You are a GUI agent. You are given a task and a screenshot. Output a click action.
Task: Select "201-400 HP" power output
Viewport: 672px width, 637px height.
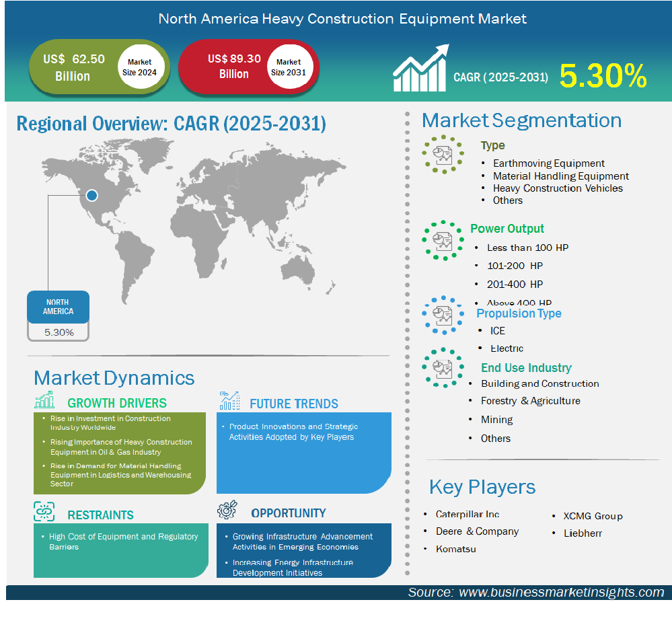[515, 285]
